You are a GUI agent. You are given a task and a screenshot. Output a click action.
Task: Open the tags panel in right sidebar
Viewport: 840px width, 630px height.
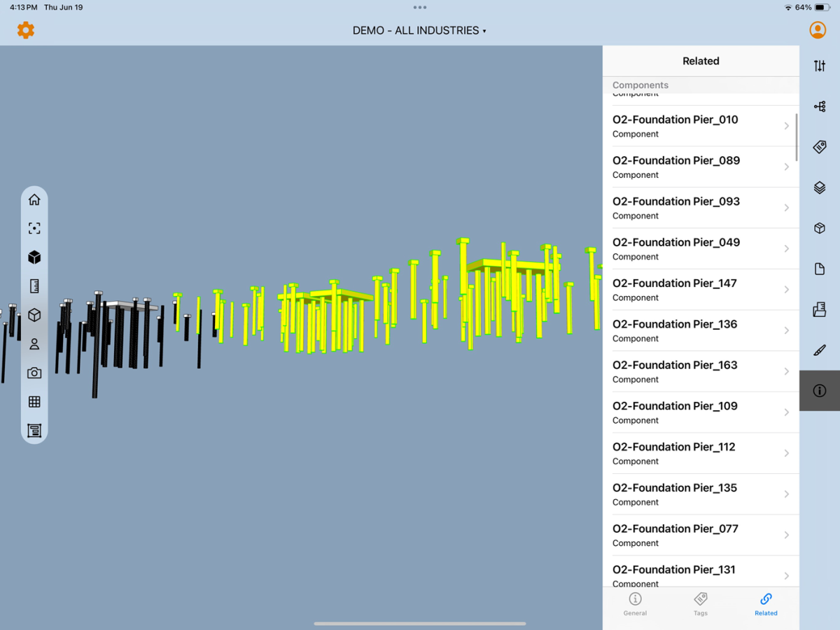coord(820,147)
